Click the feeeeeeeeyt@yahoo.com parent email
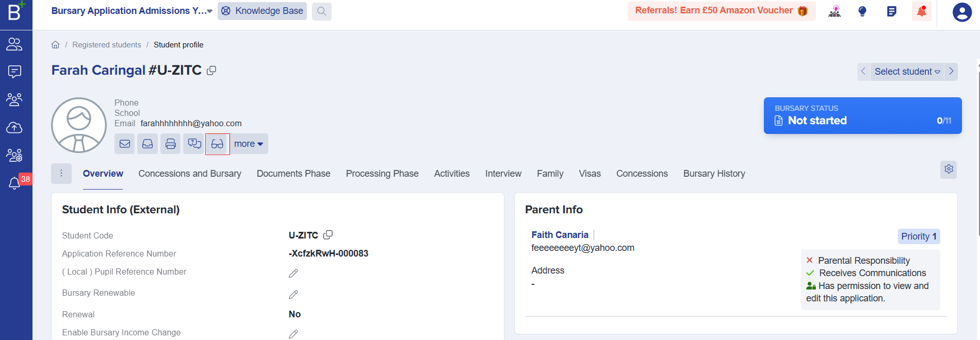The width and height of the screenshot is (980, 340). coord(583,248)
